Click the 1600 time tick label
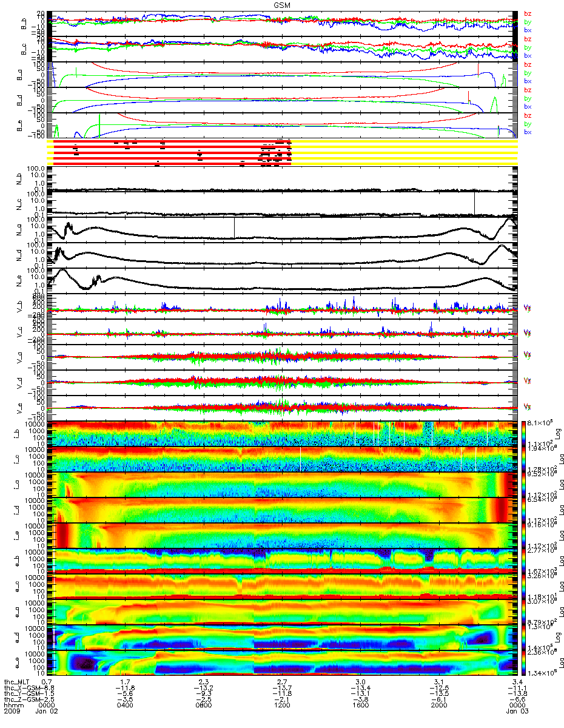 click(360, 706)
